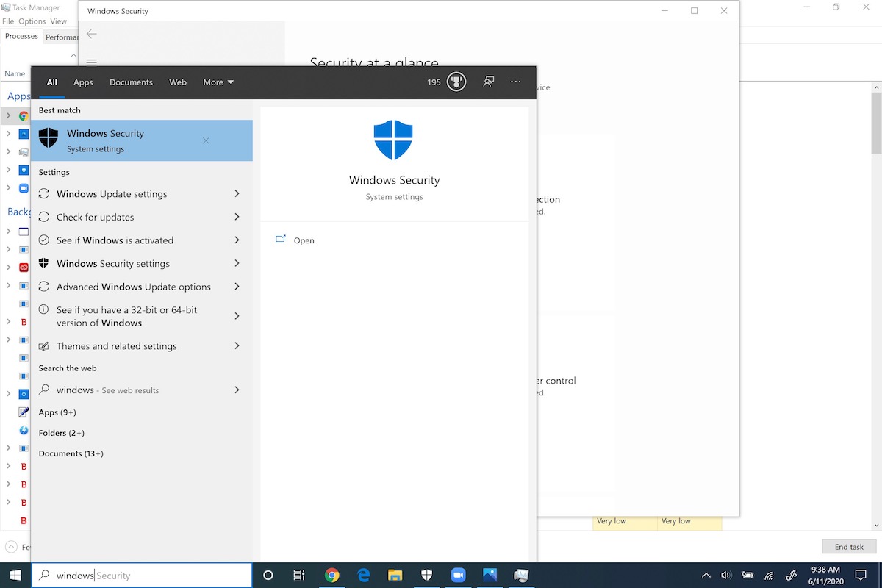882x588 pixels.
Task: Open File Explorer from the taskbar
Action: (395, 576)
